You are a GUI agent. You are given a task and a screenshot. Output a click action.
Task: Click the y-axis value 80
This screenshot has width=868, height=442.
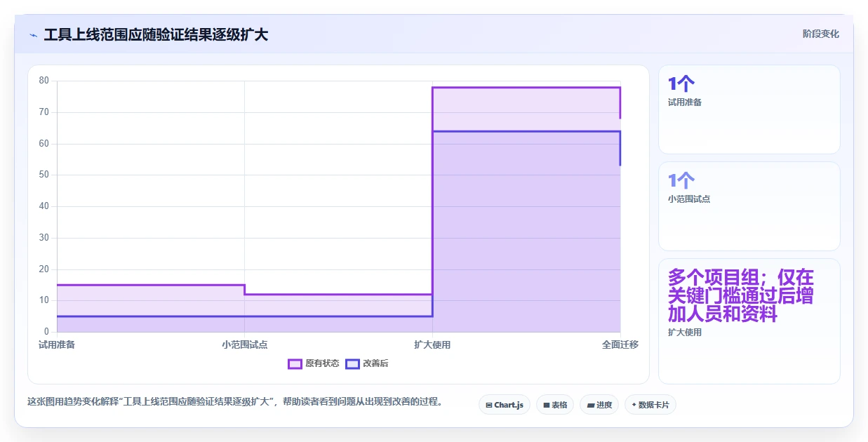click(x=44, y=81)
